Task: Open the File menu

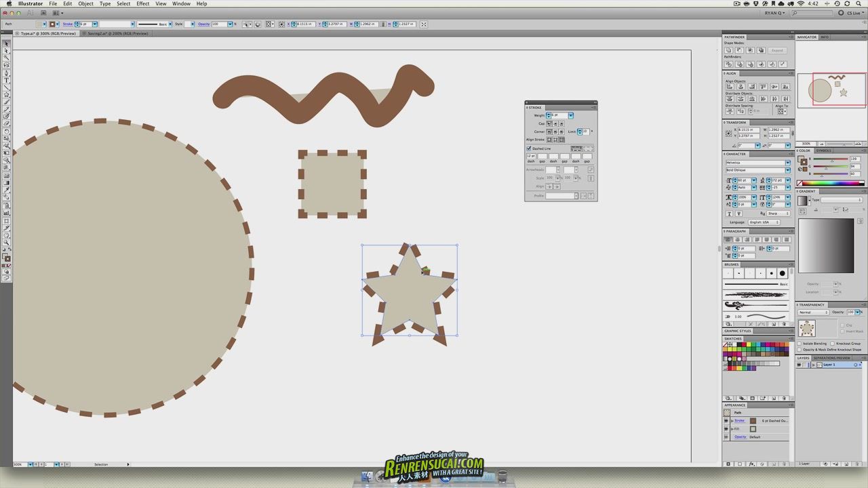Action: (53, 3)
